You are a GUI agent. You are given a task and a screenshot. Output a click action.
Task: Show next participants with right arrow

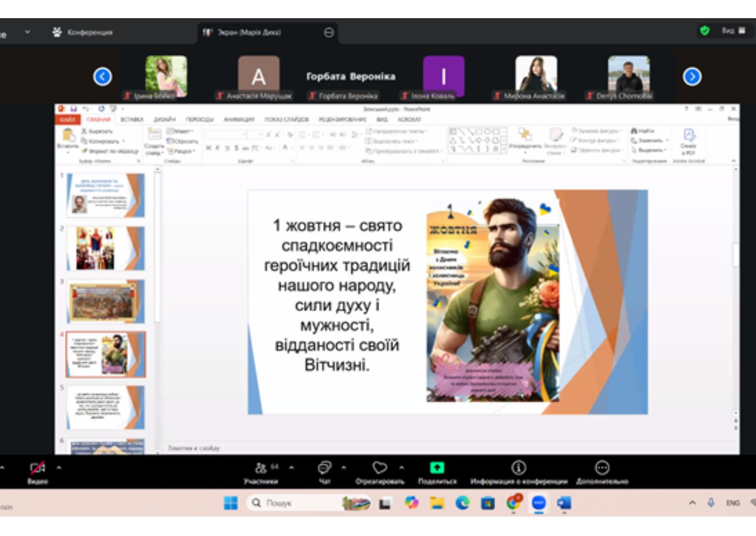point(692,77)
